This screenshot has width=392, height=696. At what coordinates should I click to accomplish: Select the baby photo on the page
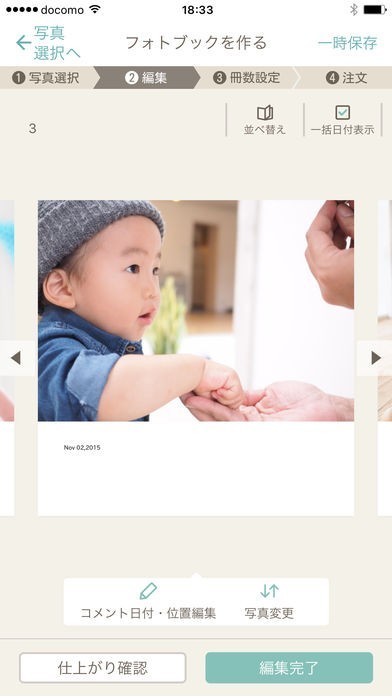pos(196,311)
